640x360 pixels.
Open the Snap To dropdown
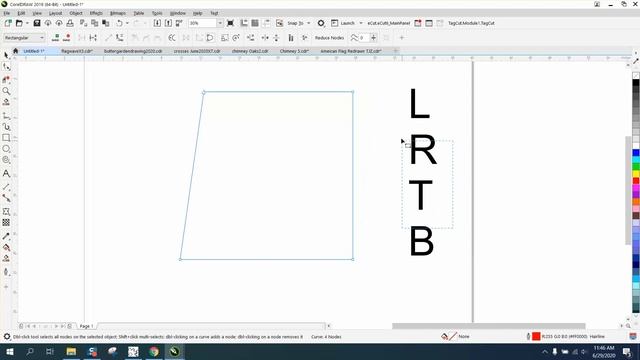coord(308,23)
